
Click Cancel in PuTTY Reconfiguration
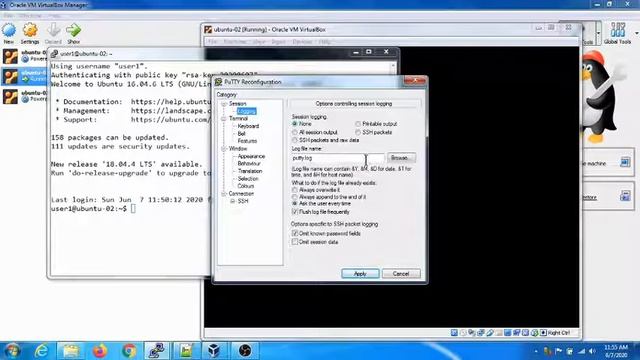tap(401, 274)
